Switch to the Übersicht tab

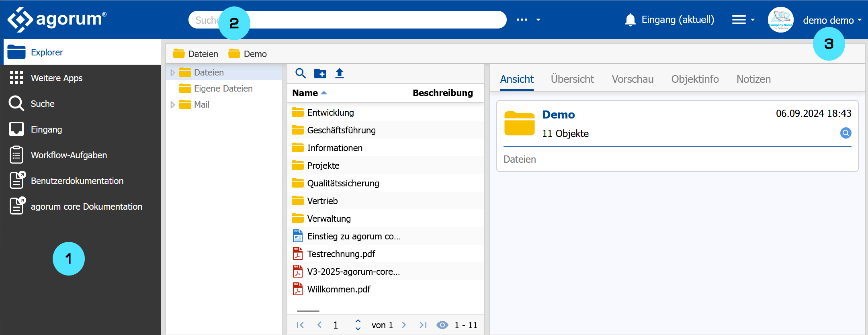click(x=572, y=79)
